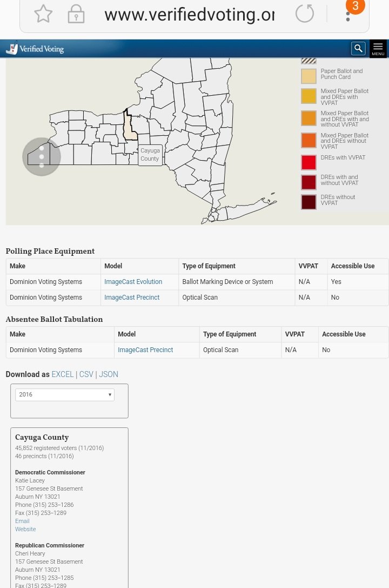Click the 'Absentee Ballot Tabulation' heading
Viewport: 389px width, 588px height.
point(54,320)
